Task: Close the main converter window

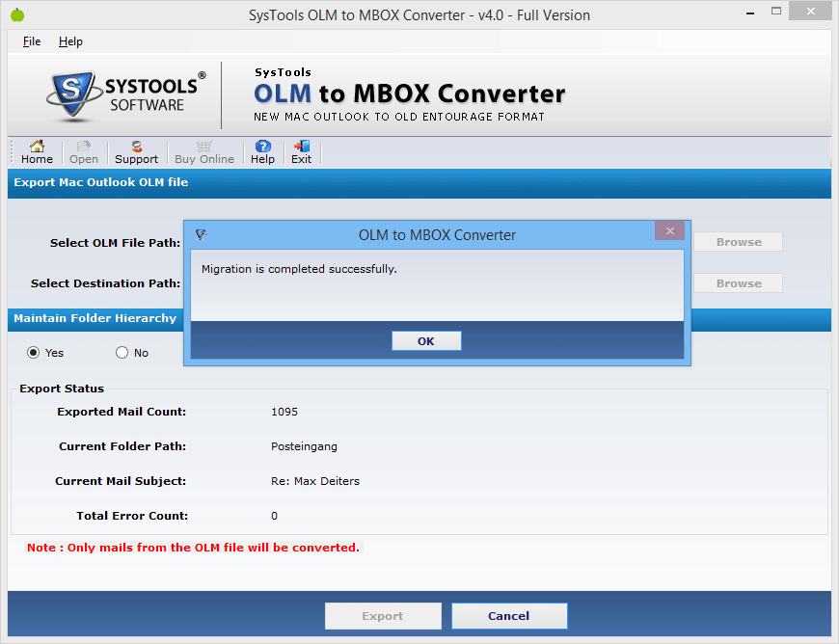Action: (x=811, y=12)
